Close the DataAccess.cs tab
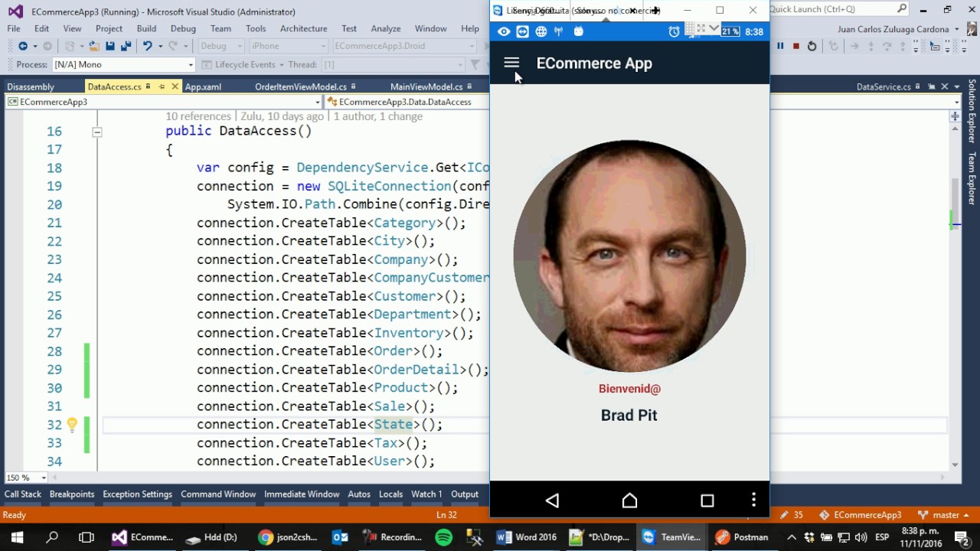This screenshot has width=980, height=551. coord(175,86)
